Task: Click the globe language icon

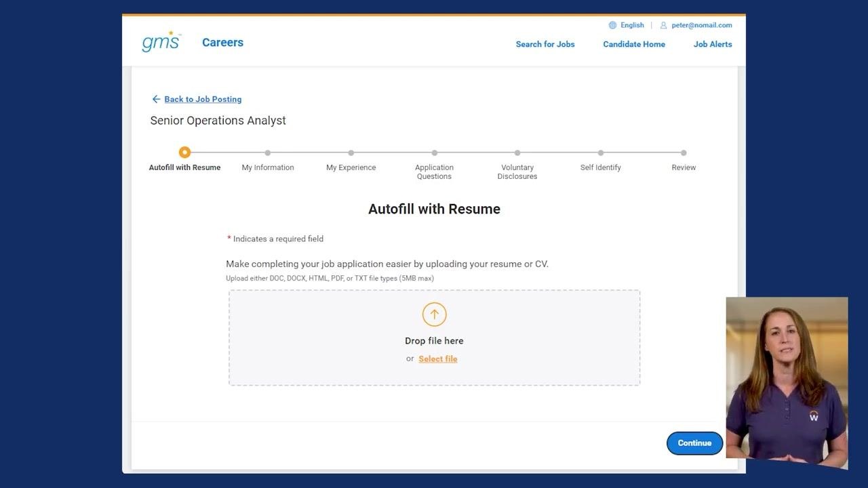Action: (612, 25)
